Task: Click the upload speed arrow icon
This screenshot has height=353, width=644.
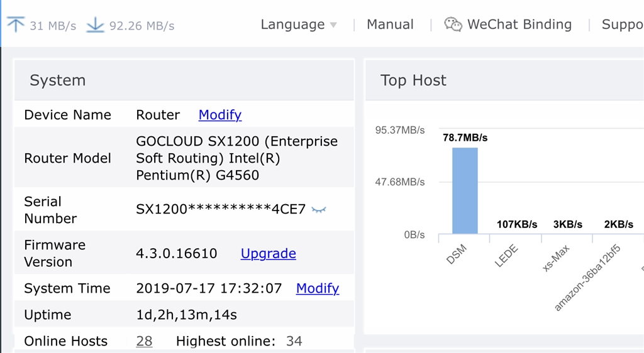Action: 16,24
